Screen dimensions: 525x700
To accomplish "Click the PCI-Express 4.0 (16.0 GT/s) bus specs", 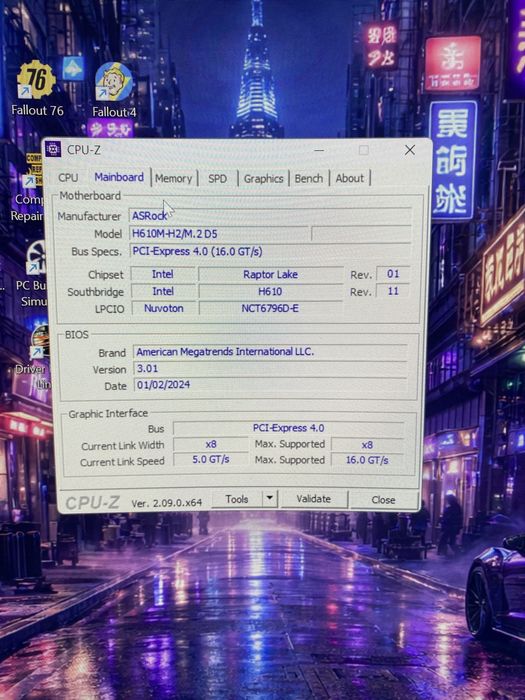I will pyautogui.click(x=270, y=251).
